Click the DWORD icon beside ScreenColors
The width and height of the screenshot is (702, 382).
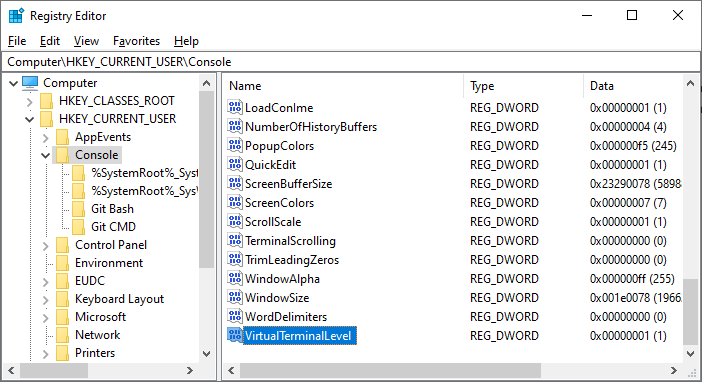point(235,202)
